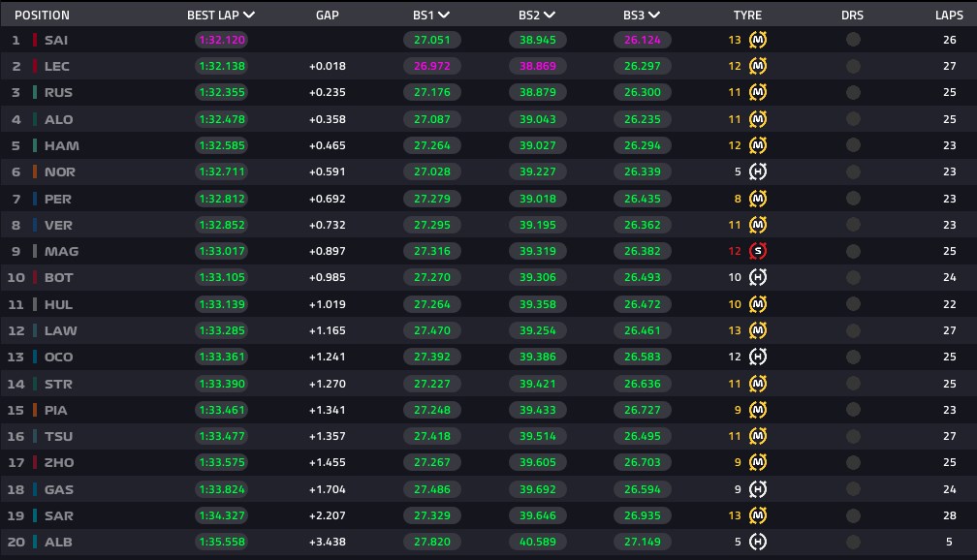
Task: Click Alonso's green team color bar
Action: tap(35, 119)
